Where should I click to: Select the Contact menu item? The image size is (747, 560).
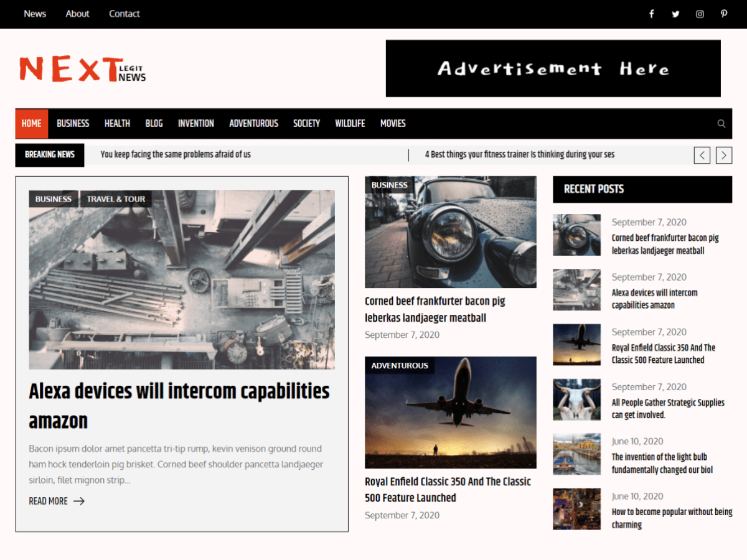pos(124,14)
